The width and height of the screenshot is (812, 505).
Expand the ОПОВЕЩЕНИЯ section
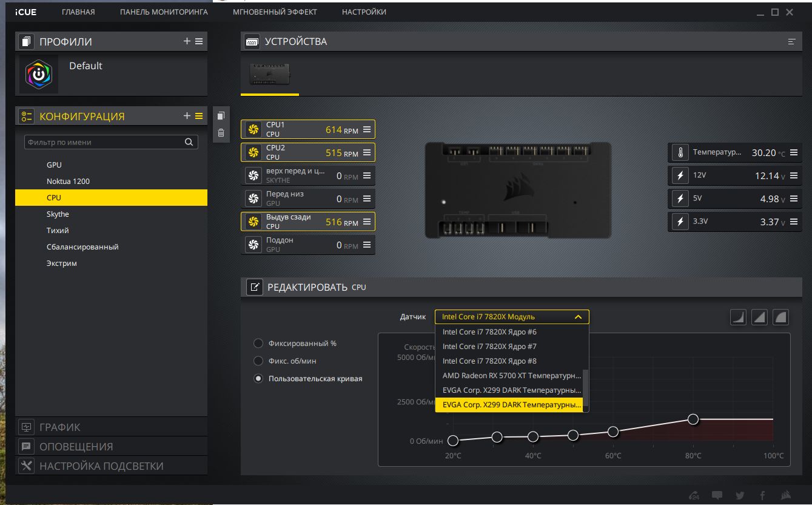(112, 447)
